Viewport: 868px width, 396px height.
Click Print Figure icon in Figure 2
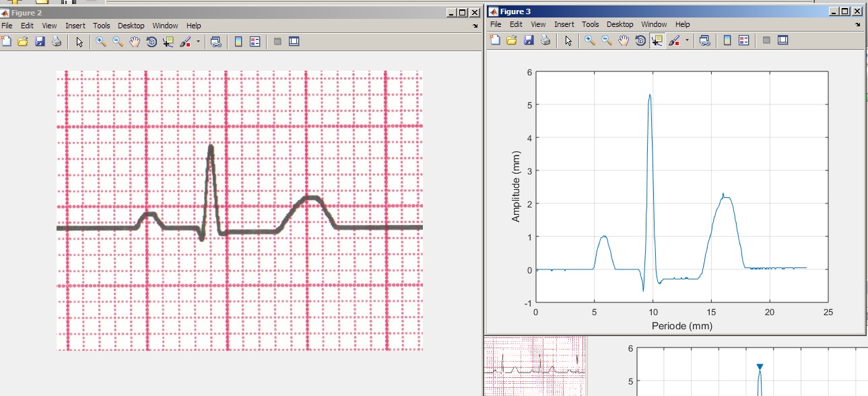point(57,42)
